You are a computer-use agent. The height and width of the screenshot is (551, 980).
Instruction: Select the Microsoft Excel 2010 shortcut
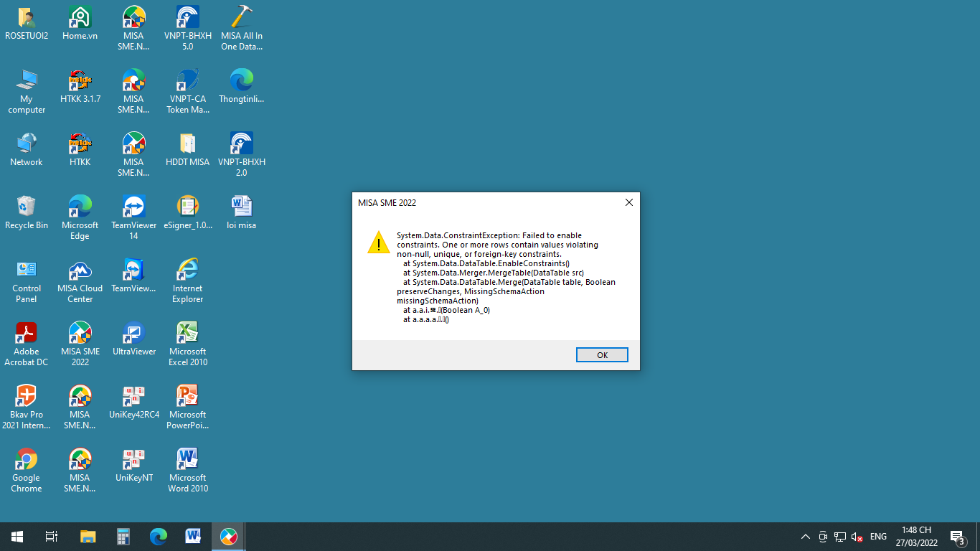pyautogui.click(x=188, y=344)
